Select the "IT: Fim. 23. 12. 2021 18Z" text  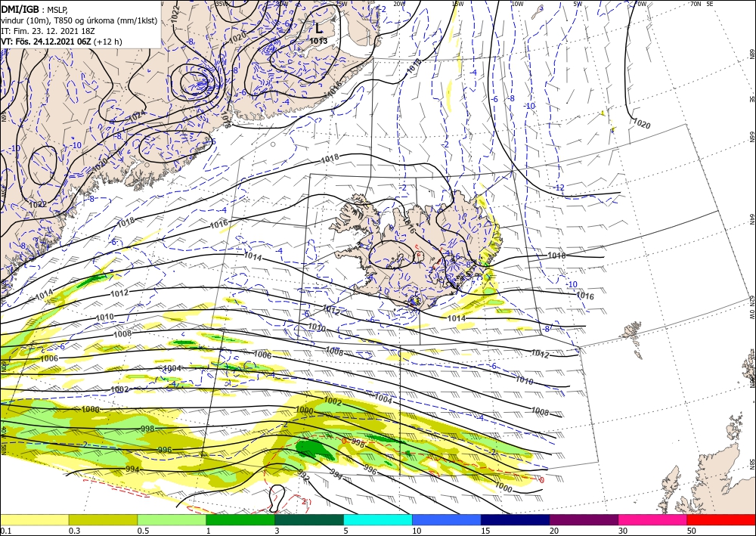click(x=48, y=31)
